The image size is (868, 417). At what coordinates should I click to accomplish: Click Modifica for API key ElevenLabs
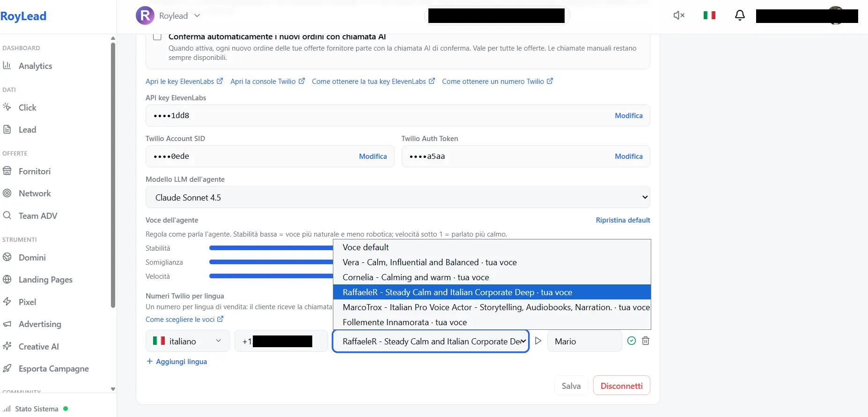pos(629,115)
